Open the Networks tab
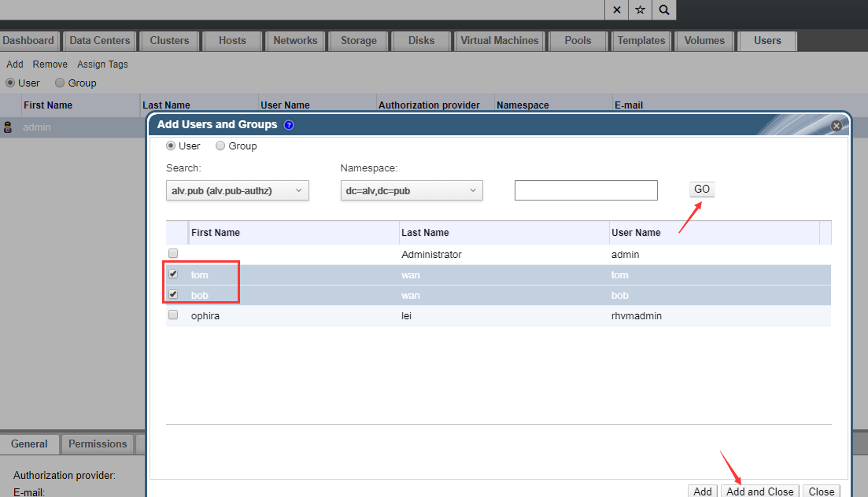Viewport: 868px width, 497px height. point(295,41)
